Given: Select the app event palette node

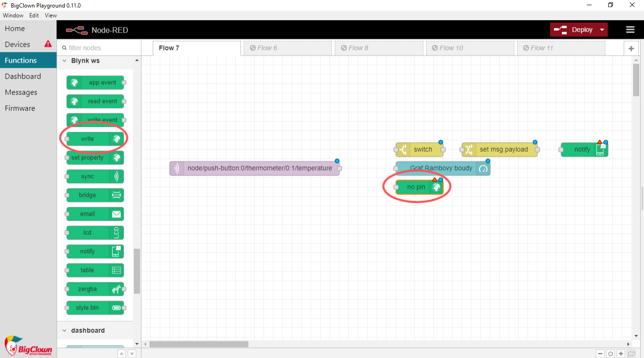Looking at the screenshot, I should 95,82.
